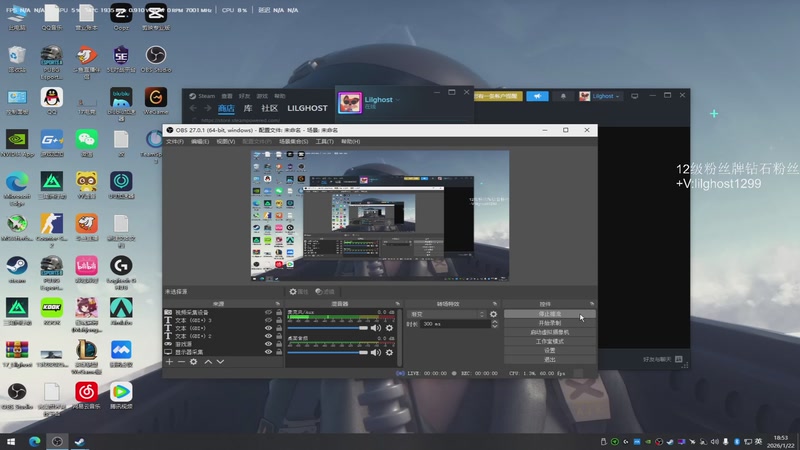This screenshot has height=450, width=800.
Task: Click the Settings (设置) button in OBS controls
Action: point(549,351)
